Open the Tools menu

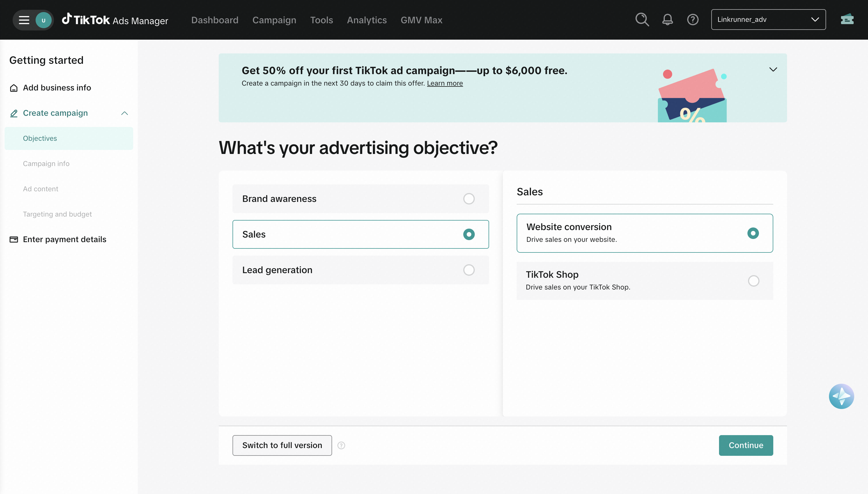(321, 20)
